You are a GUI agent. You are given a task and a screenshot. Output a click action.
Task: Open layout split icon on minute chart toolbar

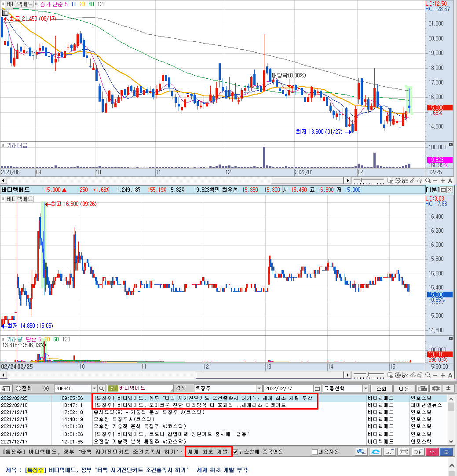(391, 375)
